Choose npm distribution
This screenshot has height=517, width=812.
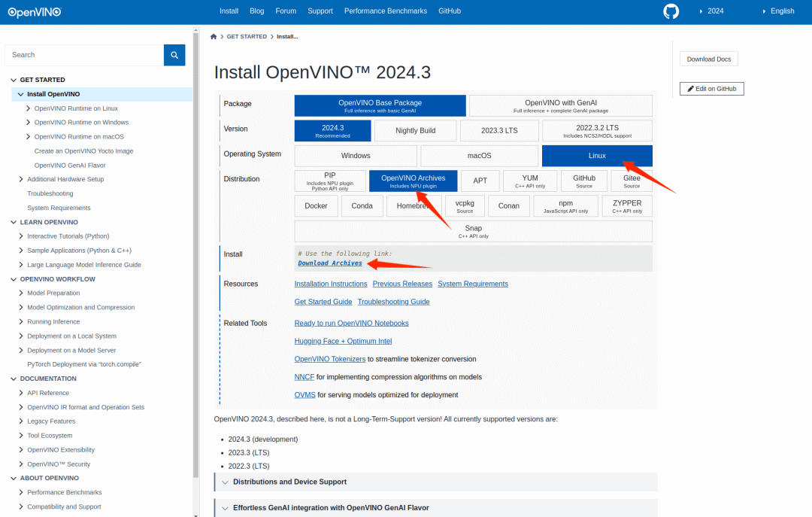[x=565, y=206]
